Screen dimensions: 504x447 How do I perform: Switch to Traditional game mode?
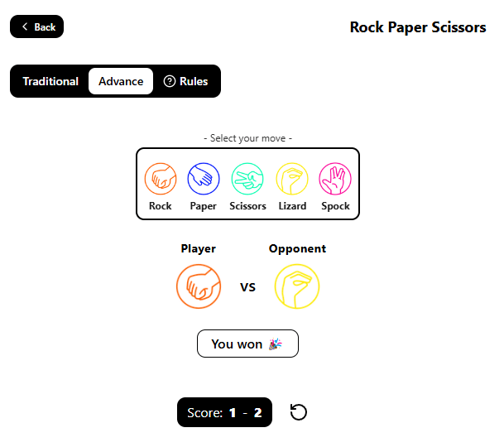[50, 81]
